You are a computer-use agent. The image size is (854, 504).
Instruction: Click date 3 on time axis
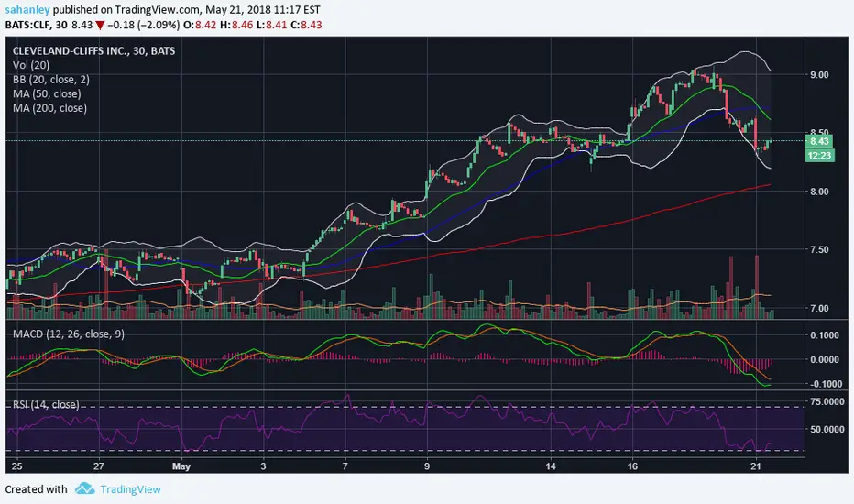[x=263, y=466]
